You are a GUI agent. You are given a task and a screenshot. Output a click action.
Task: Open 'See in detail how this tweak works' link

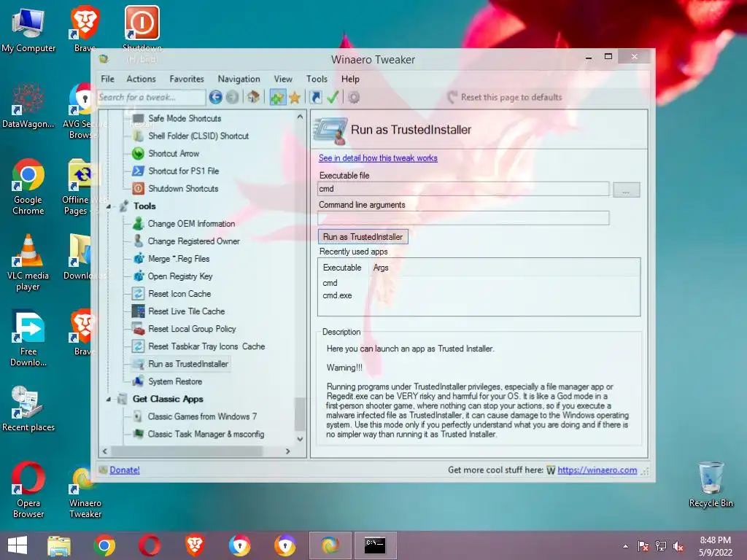(378, 158)
